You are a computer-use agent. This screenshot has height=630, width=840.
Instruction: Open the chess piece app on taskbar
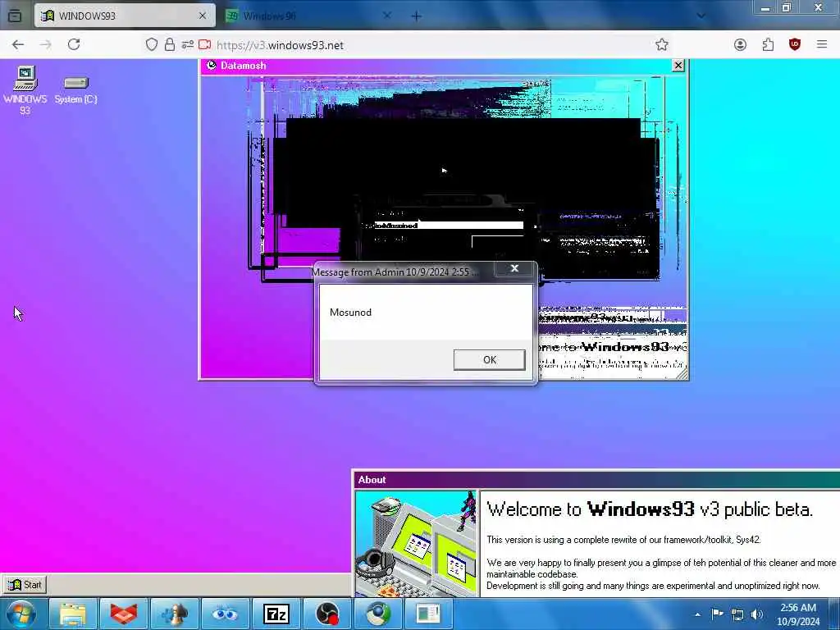pos(175,614)
